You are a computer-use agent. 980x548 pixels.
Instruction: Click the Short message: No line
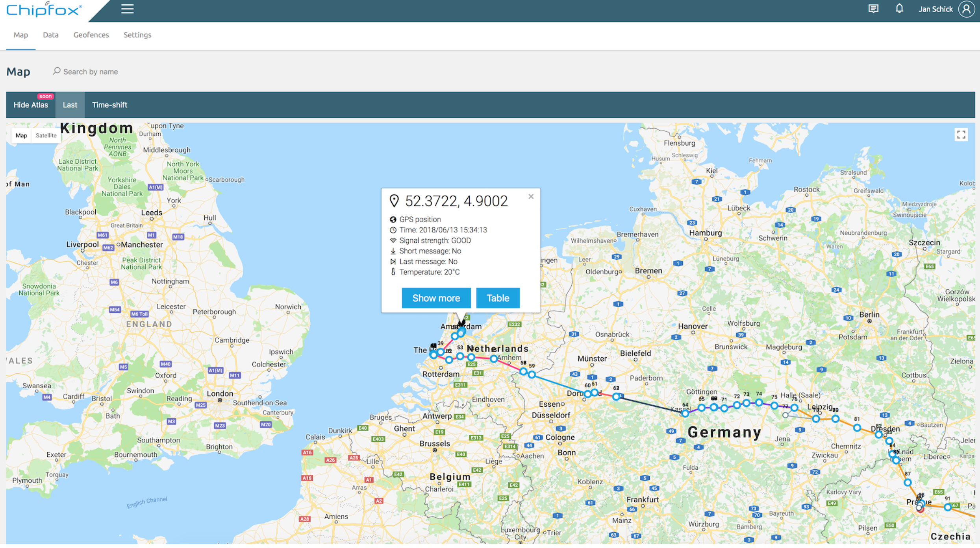[430, 251]
